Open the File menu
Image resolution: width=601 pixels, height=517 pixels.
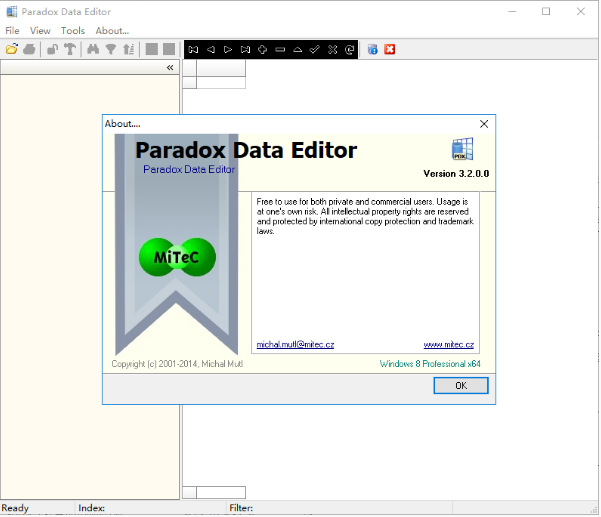tap(12, 31)
